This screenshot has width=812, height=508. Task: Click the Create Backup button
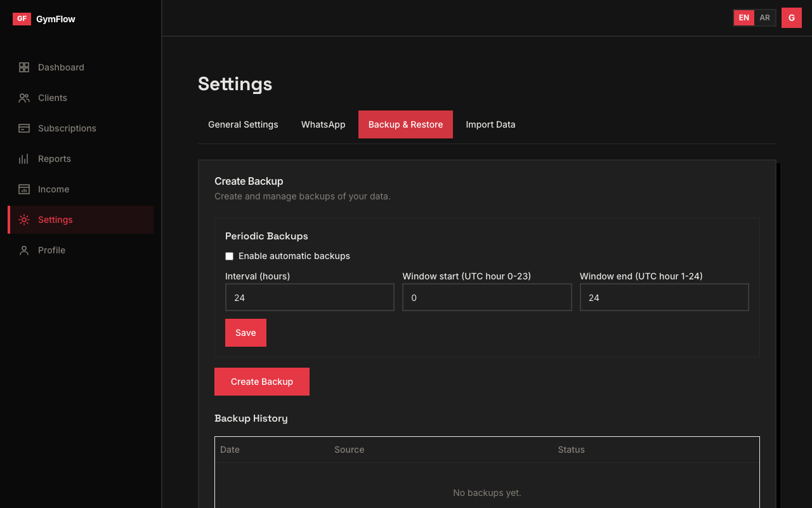(261, 382)
